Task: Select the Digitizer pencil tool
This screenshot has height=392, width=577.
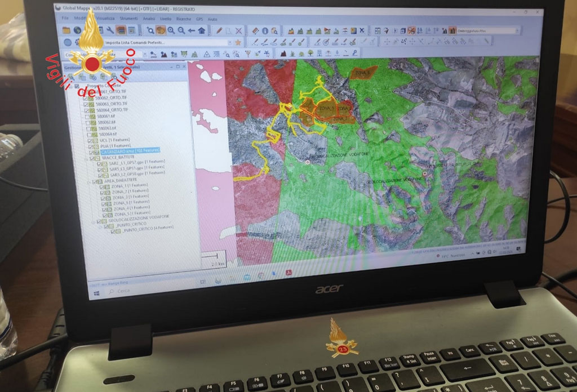Action: (219, 30)
